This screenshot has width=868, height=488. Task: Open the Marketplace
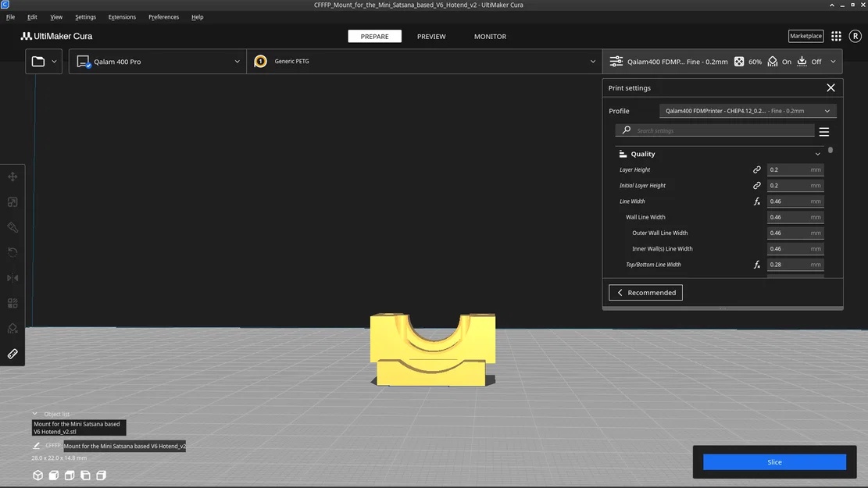(805, 36)
